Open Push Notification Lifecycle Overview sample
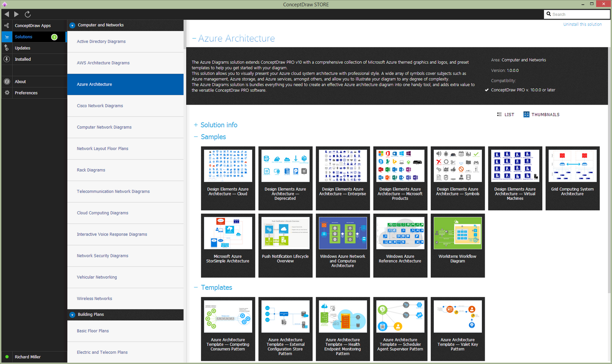The height and width of the screenshot is (364, 612). [x=285, y=245]
